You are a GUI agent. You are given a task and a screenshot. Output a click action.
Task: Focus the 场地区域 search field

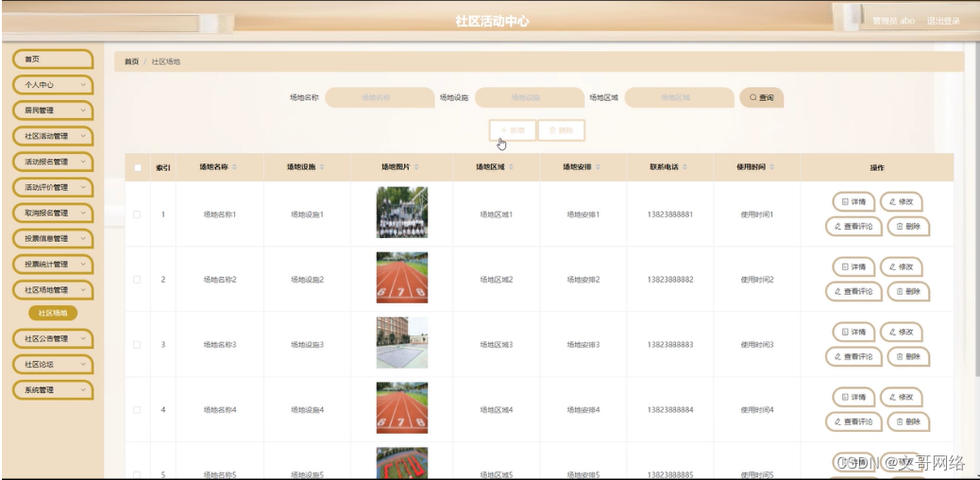(x=680, y=97)
